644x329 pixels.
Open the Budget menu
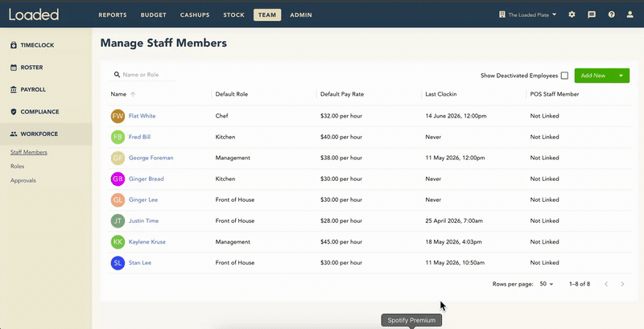point(154,14)
